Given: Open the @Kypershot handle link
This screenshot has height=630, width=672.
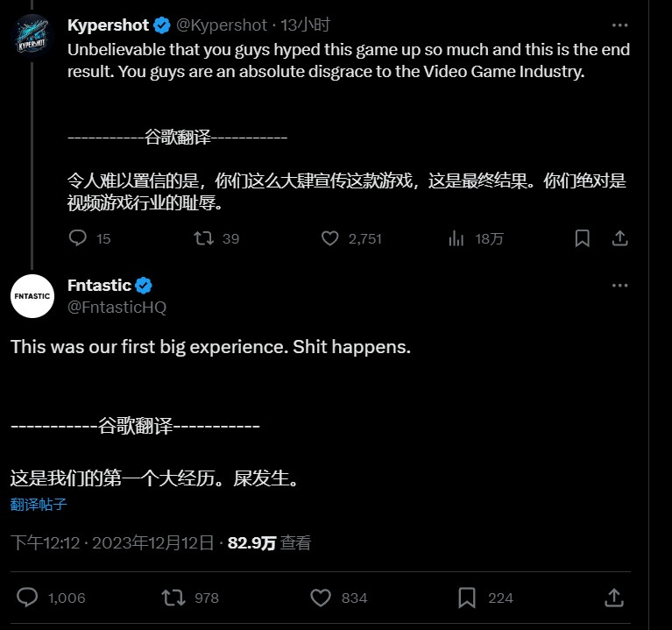Looking at the screenshot, I should point(222,25).
